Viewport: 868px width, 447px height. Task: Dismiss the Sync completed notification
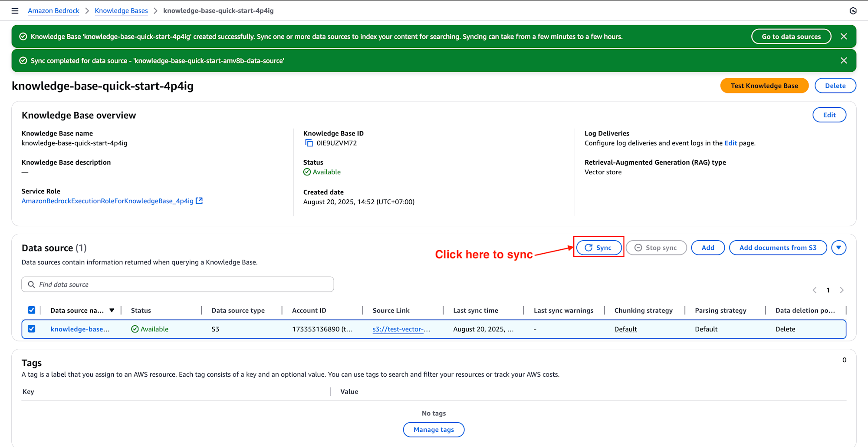point(844,60)
